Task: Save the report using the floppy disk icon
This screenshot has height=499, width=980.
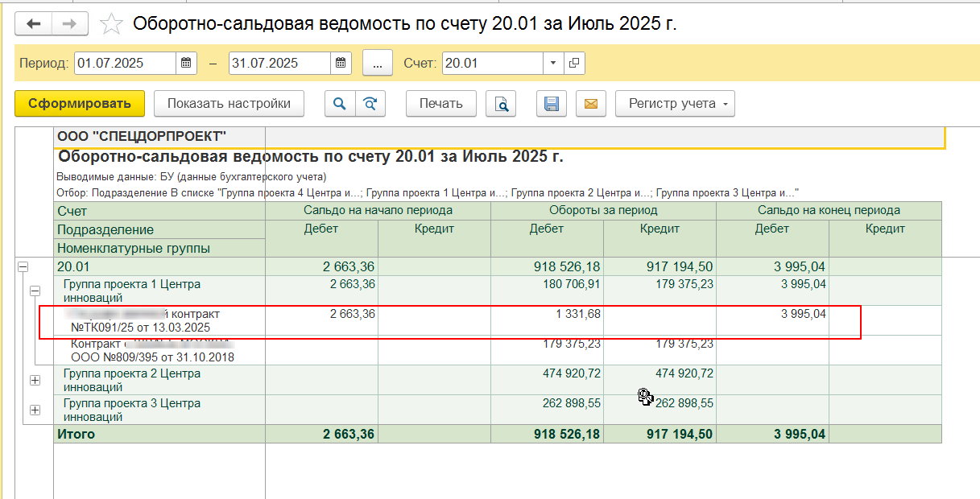Action: (551, 103)
